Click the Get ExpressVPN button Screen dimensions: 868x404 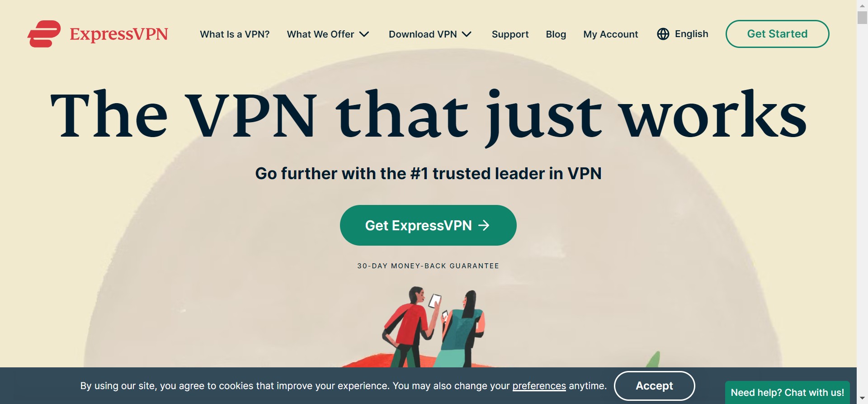click(x=428, y=225)
